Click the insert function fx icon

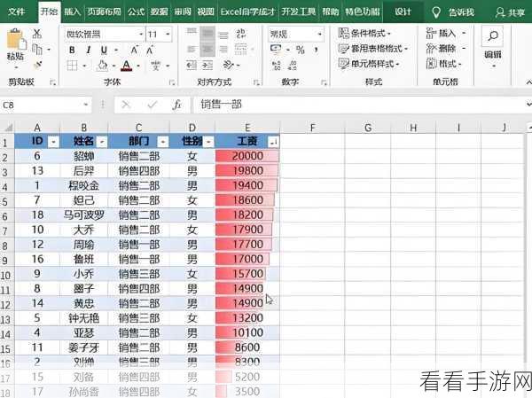point(176,105)
